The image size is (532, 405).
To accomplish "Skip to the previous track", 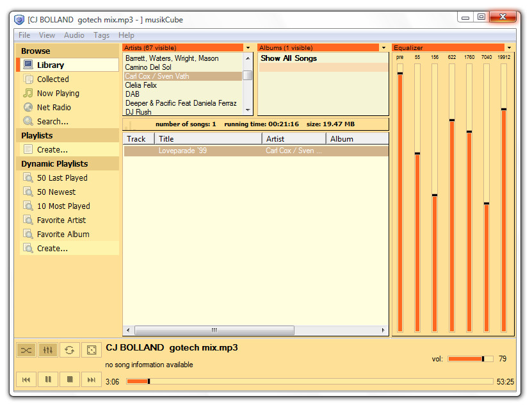I will (x=26, y=379).
